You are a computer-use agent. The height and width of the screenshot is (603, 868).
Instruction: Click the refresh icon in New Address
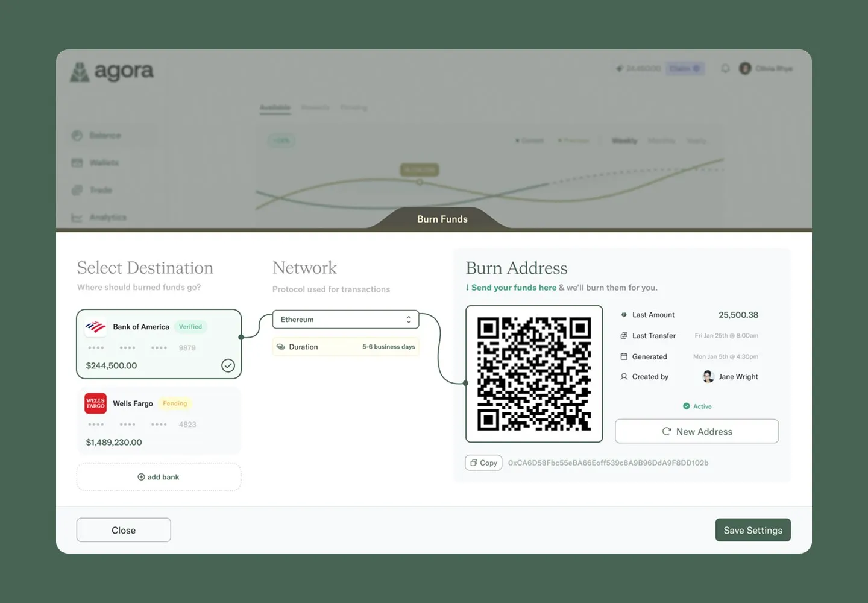click(x=667, y=432)
